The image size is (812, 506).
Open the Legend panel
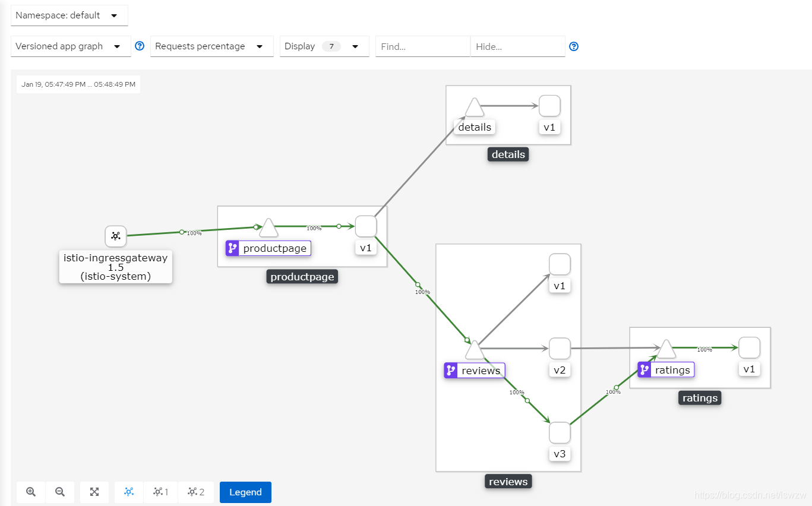[x=245, y=492]
